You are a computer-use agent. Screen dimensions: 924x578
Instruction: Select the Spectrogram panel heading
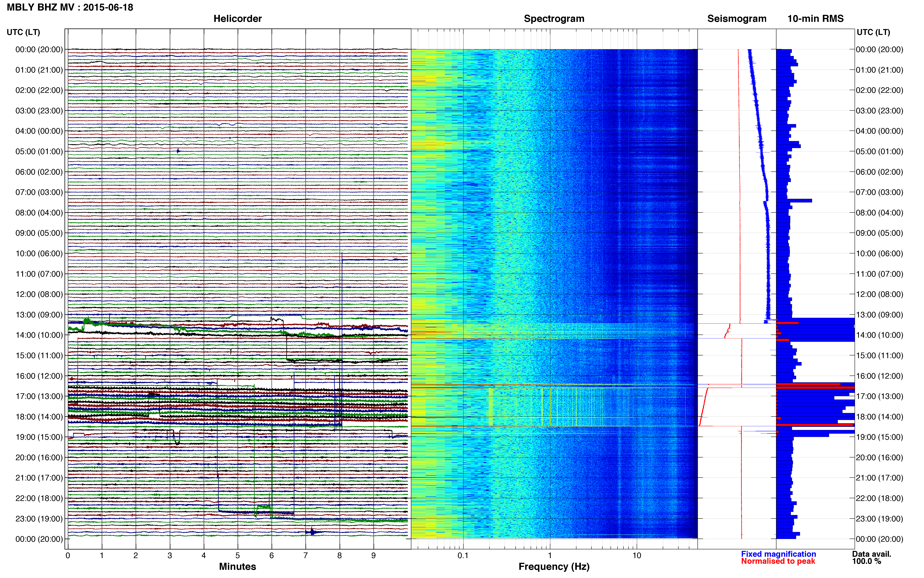pyautogui.click(x=554, y=19)
